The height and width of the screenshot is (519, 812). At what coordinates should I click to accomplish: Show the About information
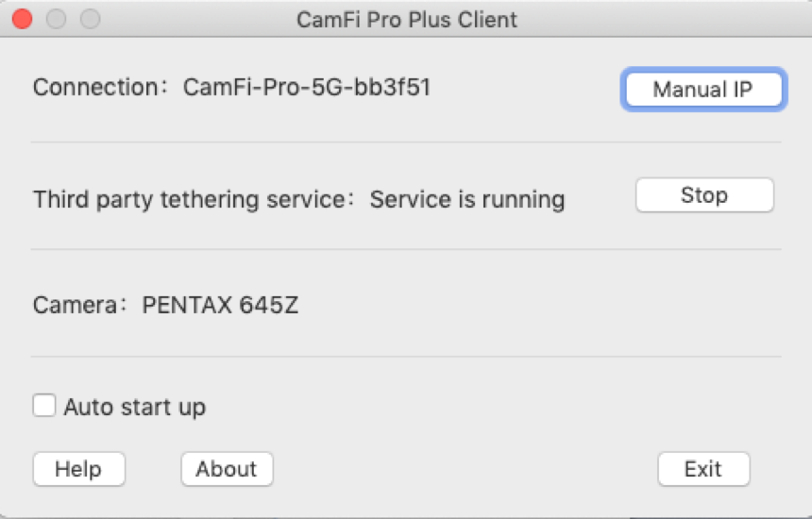click(x=227, y=469)
